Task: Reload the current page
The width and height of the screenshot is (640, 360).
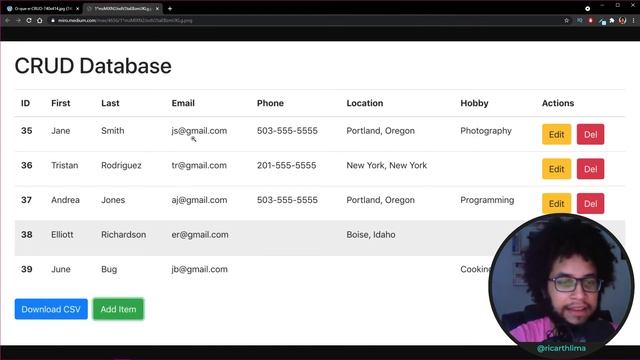Action: pyautogui.click(x=29, y=20)
